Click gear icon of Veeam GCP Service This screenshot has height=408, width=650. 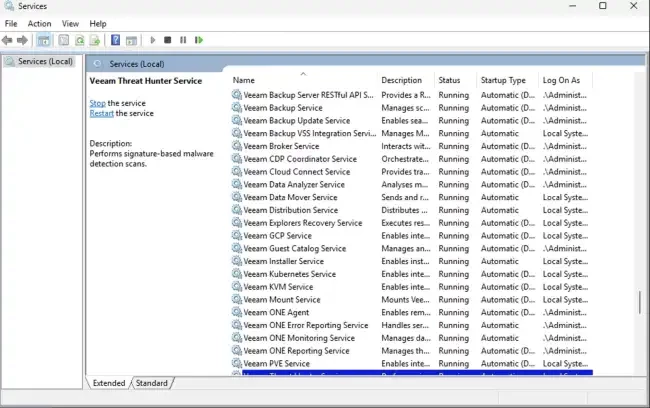click(237, 236)
